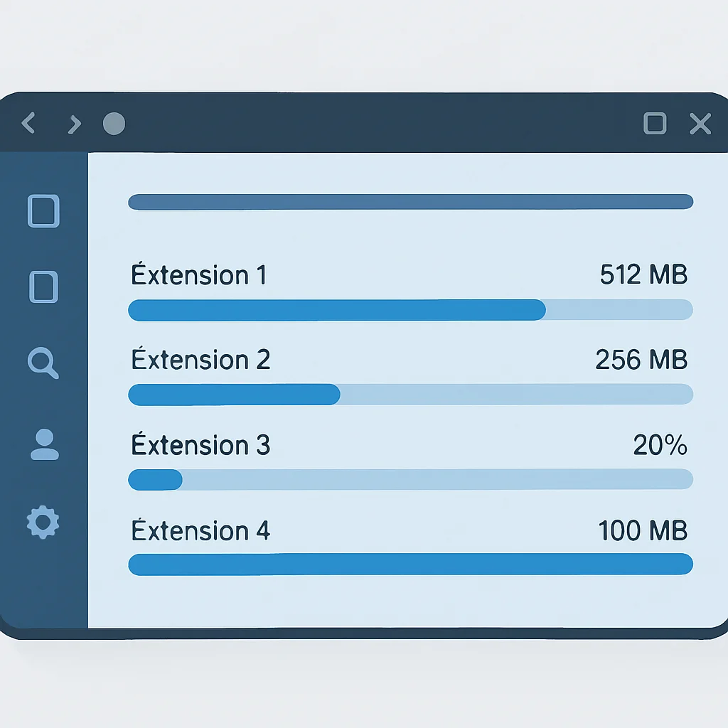
Task: Select the 'Extension 4' label
Action: pyautogui.click(x=200, y=529)
